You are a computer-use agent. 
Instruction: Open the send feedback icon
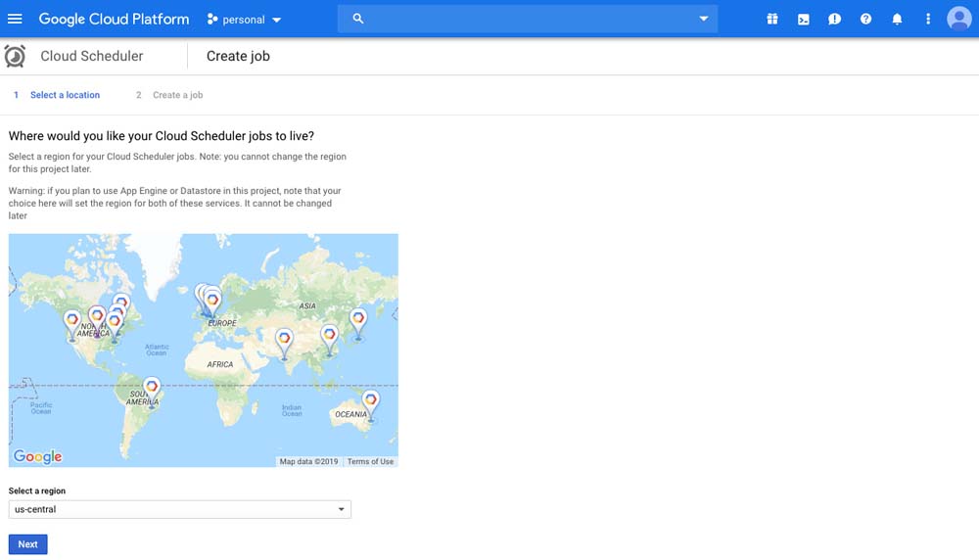pos(834,19)
